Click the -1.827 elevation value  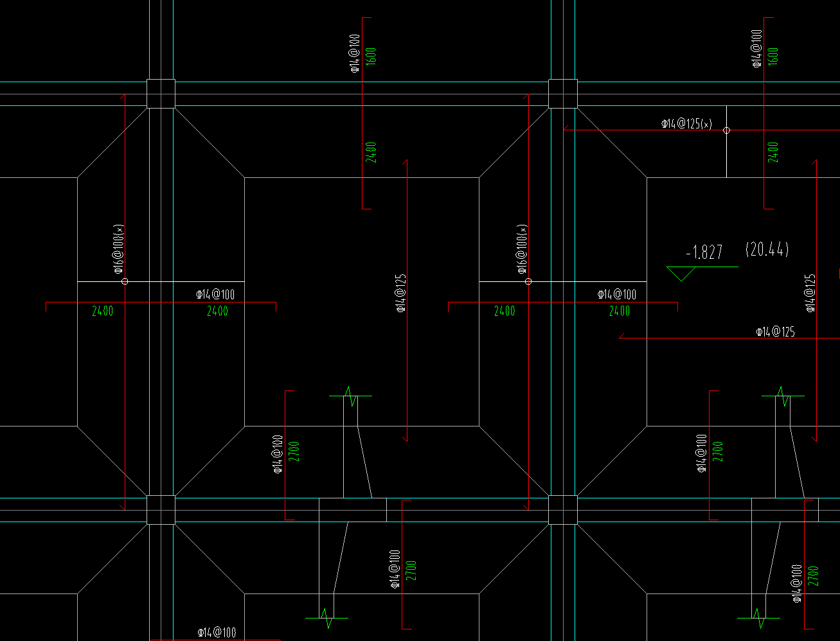[x=704, y=252]
